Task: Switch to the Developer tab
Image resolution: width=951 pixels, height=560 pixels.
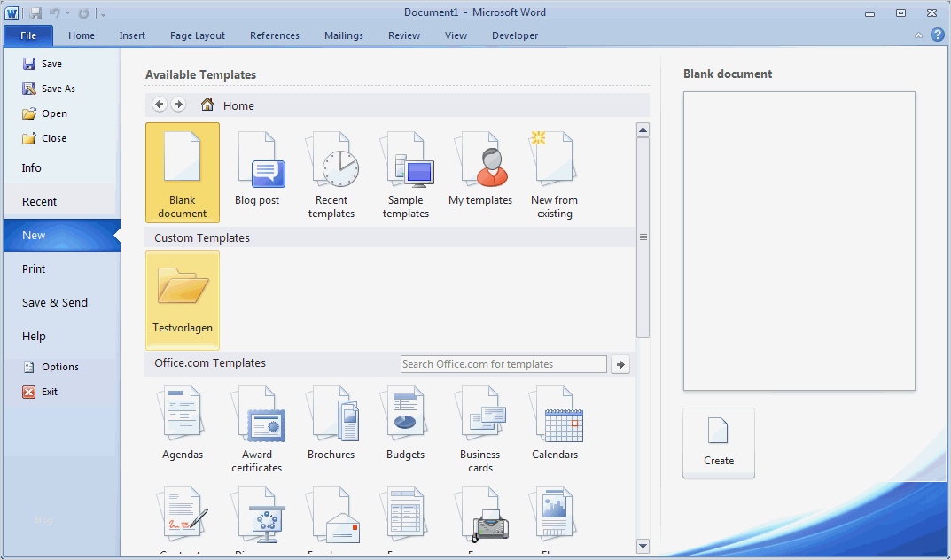Action: pos(515,35)
